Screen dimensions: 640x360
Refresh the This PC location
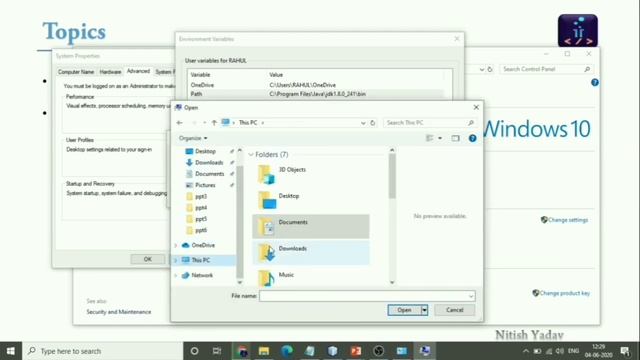[372, 122]
